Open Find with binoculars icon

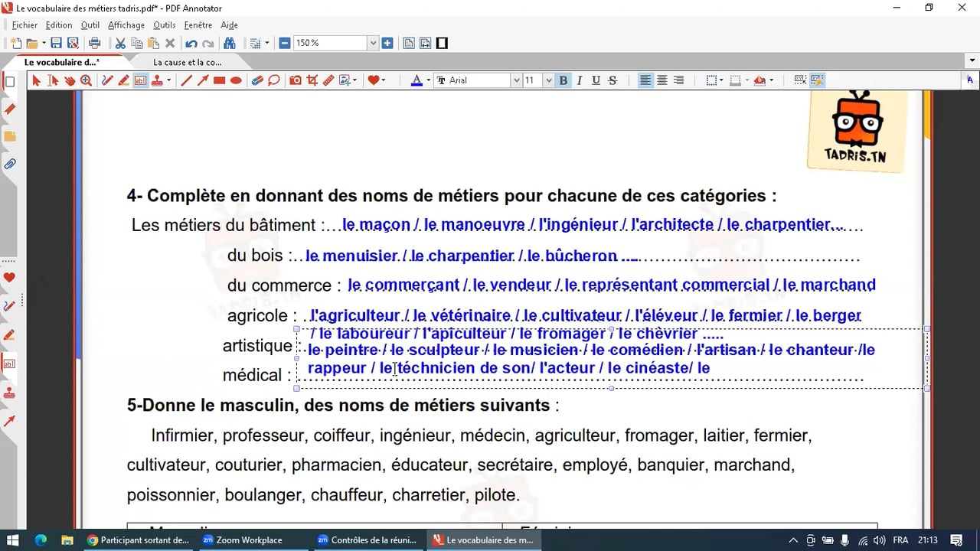pyautogui.click(x=230, y=44)
